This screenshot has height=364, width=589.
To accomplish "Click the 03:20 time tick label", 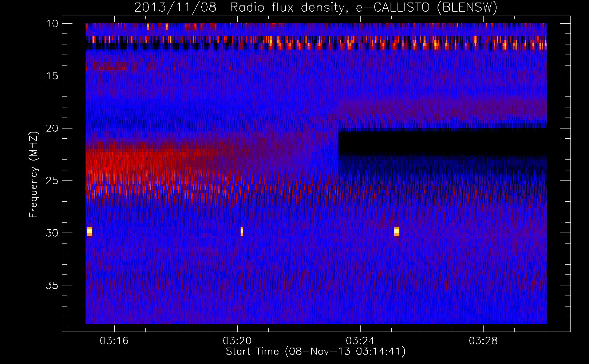I will coord(237,341).
